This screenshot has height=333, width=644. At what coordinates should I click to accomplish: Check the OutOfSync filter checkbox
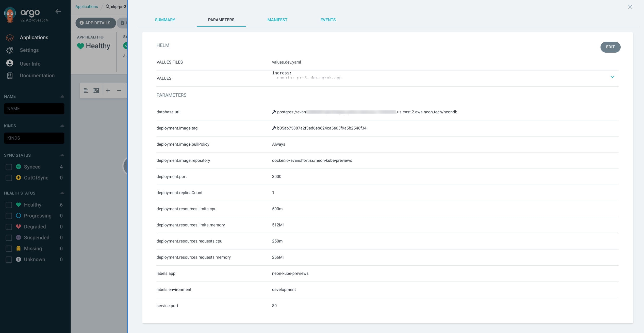9,178
